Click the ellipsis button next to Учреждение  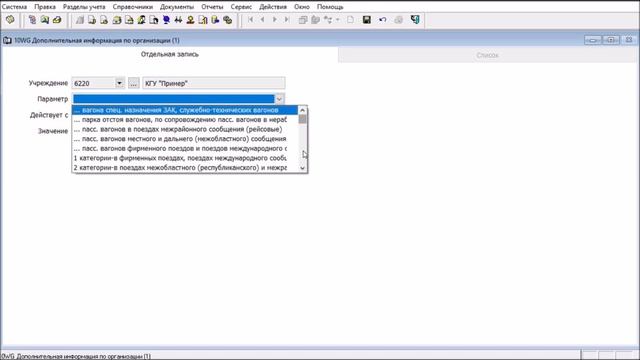[133, 83]
